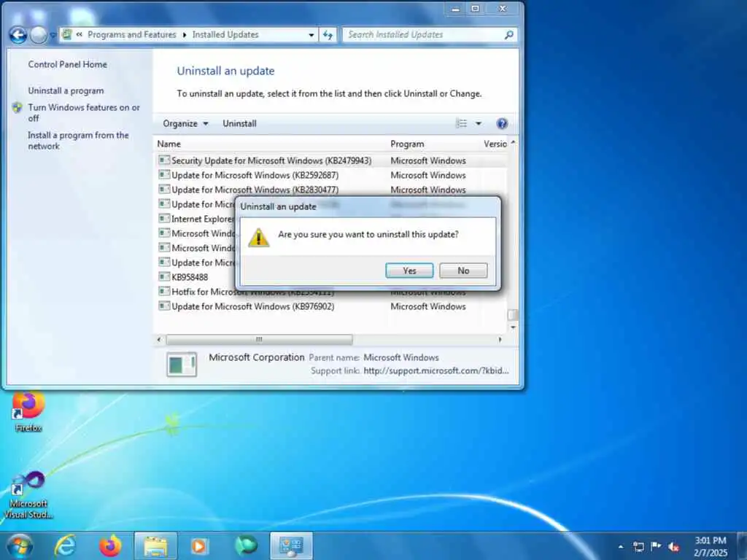Open the Organize menu

[185, 123]
